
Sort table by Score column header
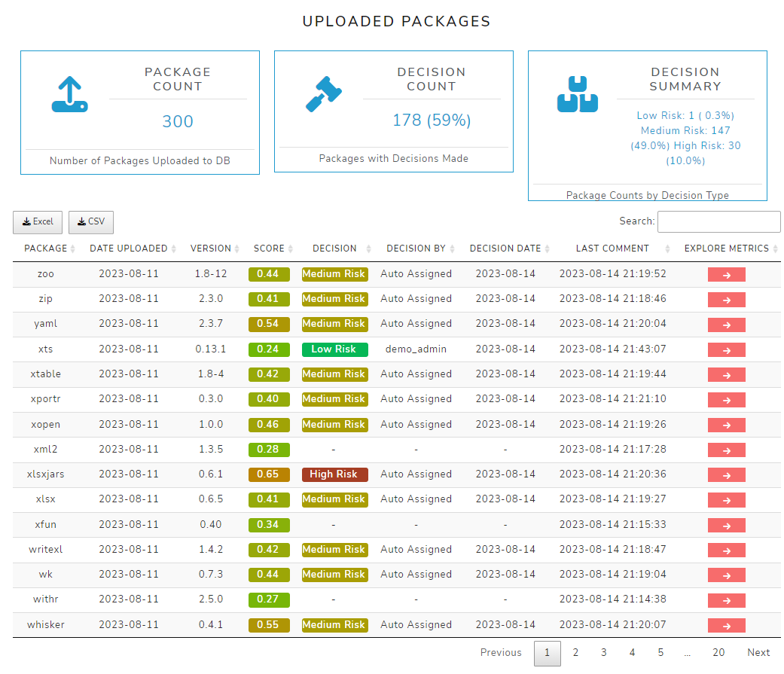pos(269,249)
